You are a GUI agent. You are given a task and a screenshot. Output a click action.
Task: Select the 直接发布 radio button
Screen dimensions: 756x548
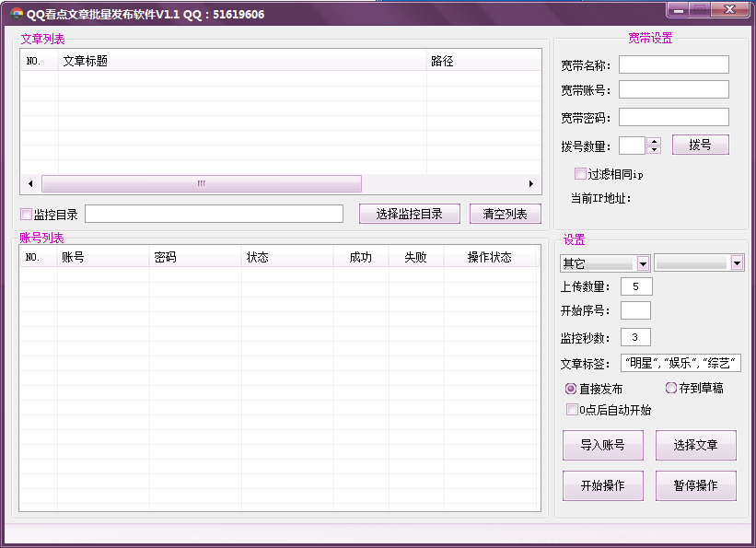pyautogui.click(x=571, y=389)
